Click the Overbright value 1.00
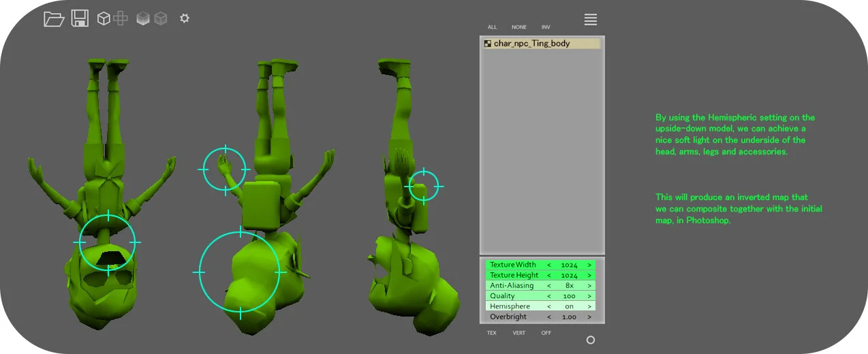868x354 pixels. coord(570,317)
